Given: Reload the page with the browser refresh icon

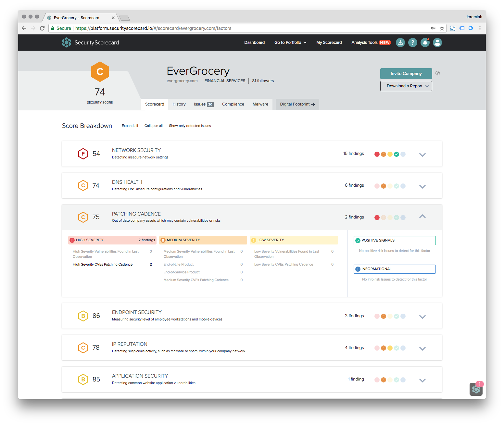Looking at the screenshot, I should [42, 28].
